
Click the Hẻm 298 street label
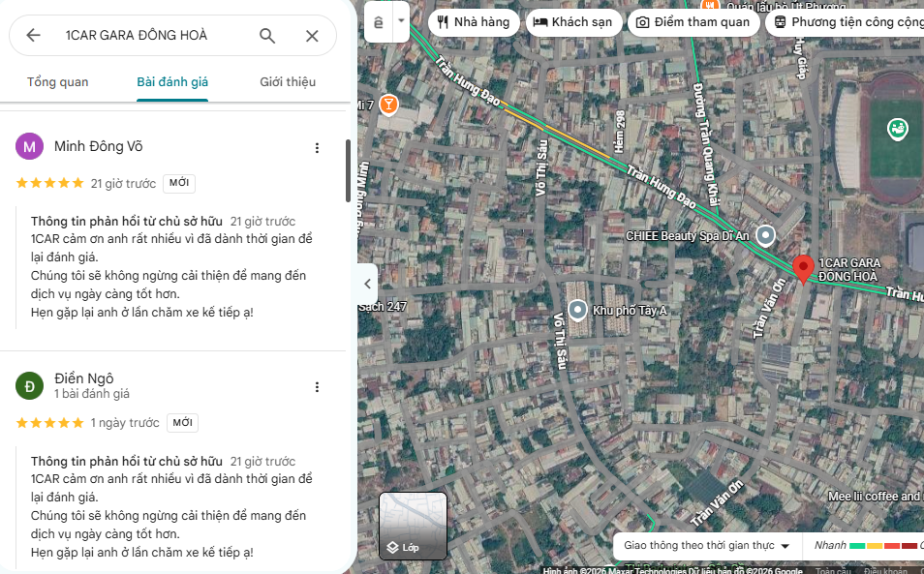coord(619,132)
